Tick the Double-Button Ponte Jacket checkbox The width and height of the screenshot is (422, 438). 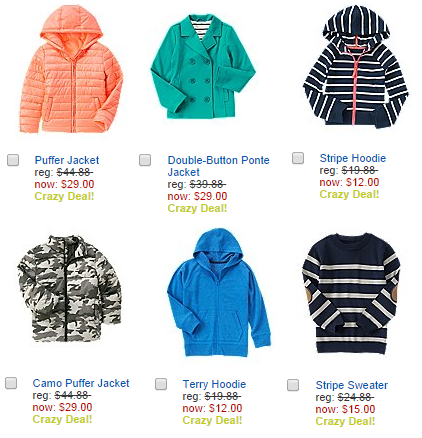[x=145, y=160]
